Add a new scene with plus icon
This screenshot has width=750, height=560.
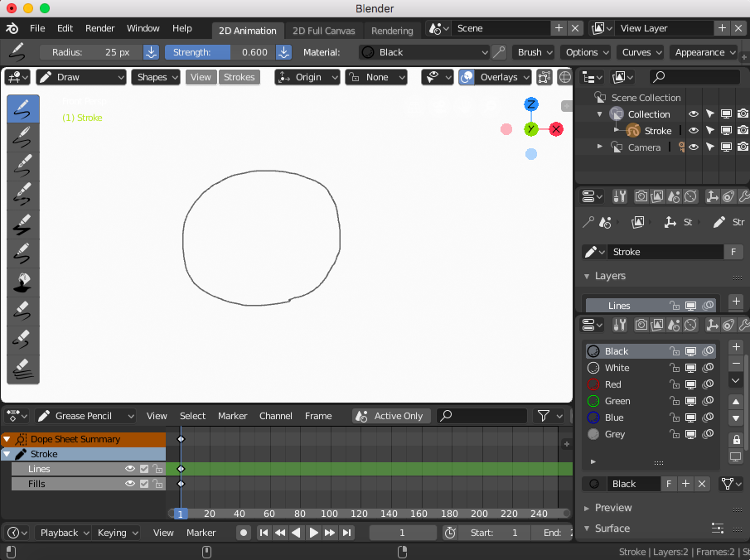pos(559,28)
